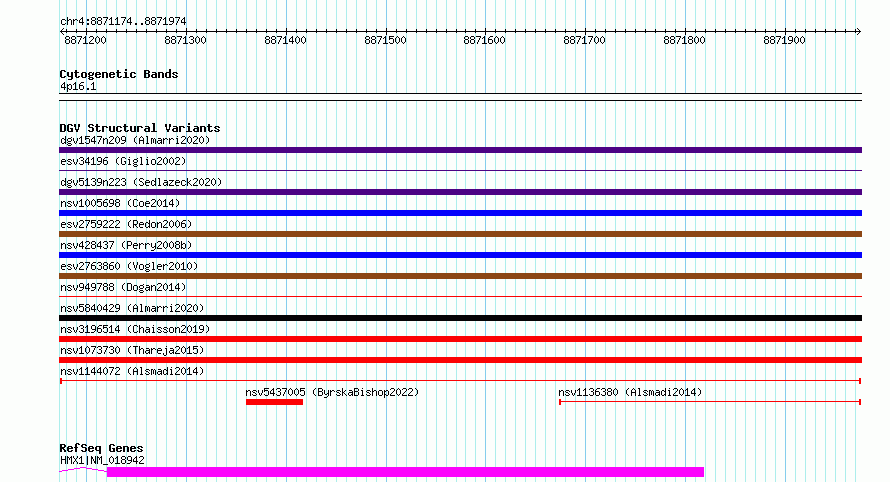Open the nsv949788 (Dogan2014) label
The image size is (890, 482).
123,287
